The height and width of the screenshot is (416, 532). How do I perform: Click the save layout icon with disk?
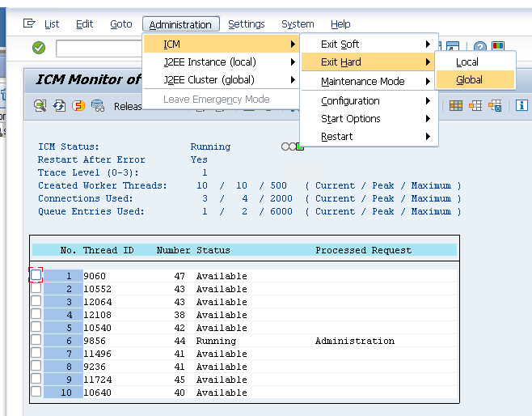495,105
